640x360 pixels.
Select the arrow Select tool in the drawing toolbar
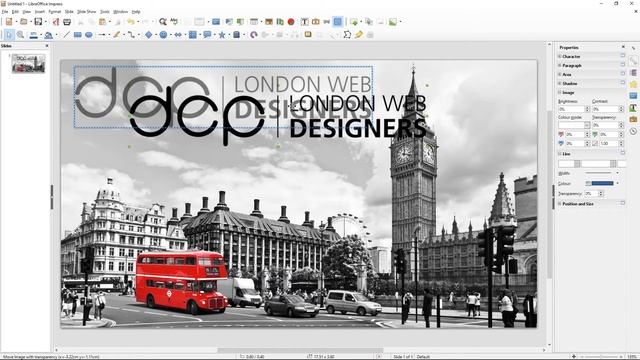point(9,35)
